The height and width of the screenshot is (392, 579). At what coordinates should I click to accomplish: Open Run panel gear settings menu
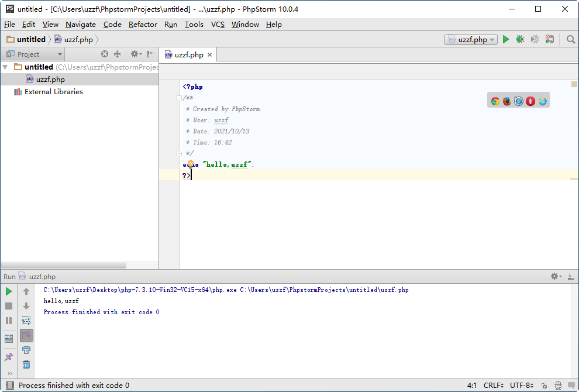(556, 276)
